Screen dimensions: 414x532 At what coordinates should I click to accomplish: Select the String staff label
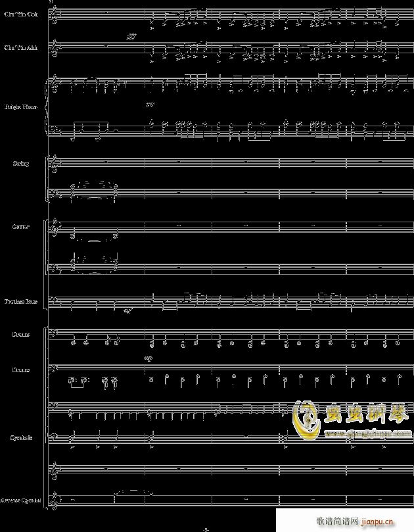20,163
